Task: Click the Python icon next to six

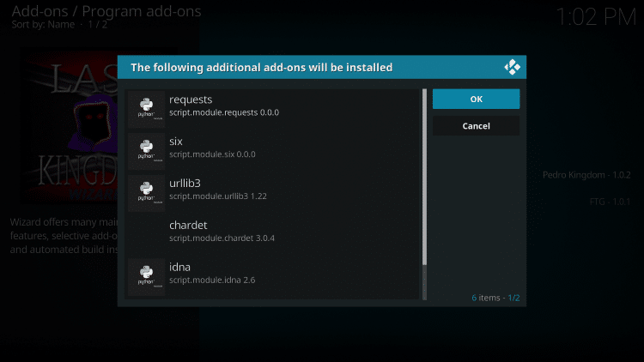Action: 146,149
